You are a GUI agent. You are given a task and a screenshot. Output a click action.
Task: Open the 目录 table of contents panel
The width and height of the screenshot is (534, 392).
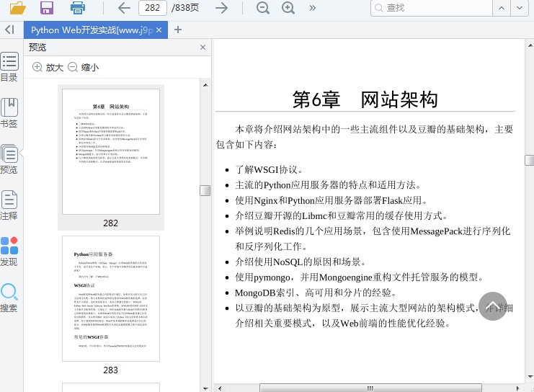point(9,67)
